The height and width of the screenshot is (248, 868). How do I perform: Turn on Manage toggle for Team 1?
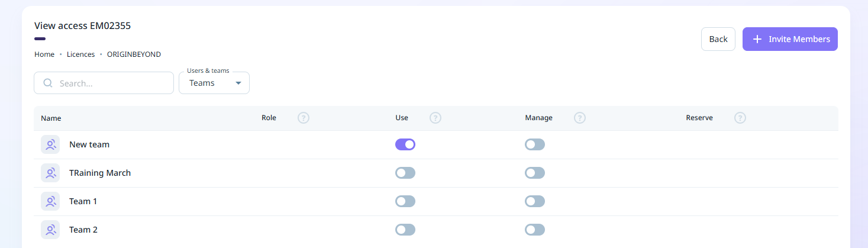[x=535, y=201]
